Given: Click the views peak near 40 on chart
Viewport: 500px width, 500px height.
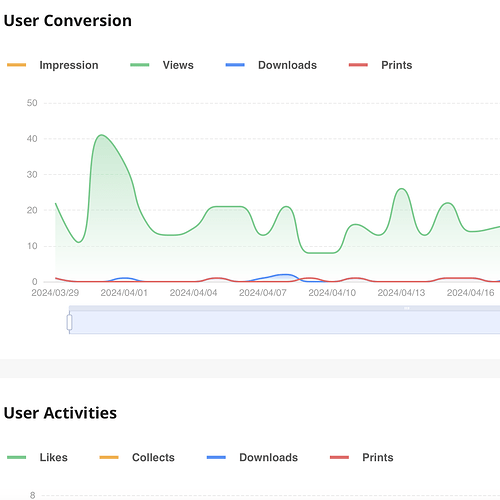Looking at the screenshot, I should [101, 135].
